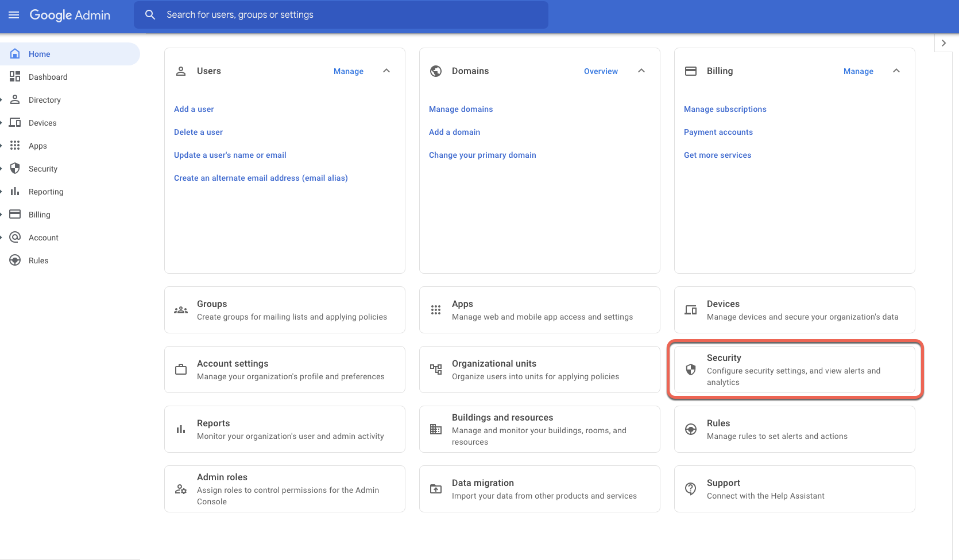
Task: Expand the right side panel arrow
Action: [943, 43]
